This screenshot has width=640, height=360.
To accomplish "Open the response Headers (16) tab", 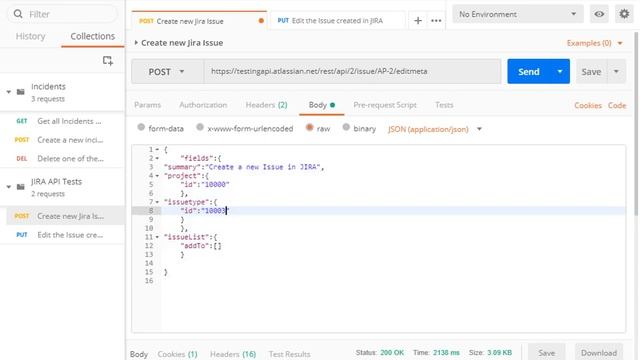I will [233, 354].
